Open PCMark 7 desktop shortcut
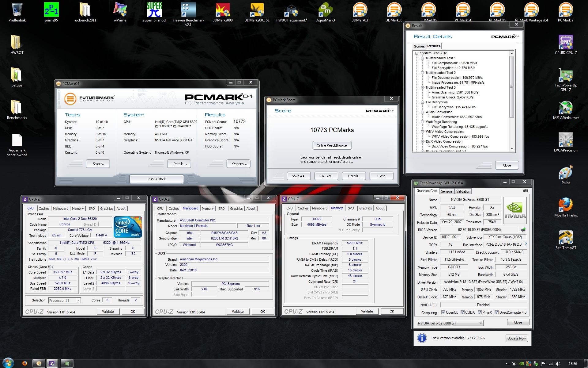Screen dimensions: 588x368 (x=566, y=12)
